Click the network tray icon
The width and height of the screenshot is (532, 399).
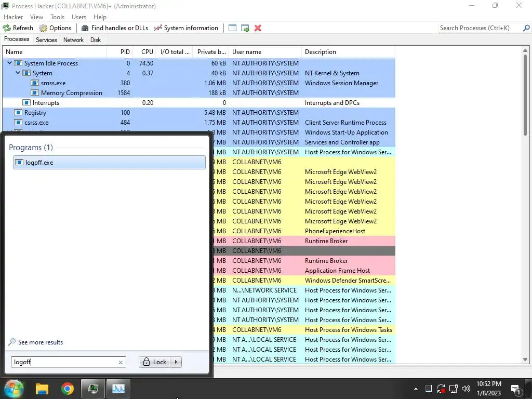tap(454, 389)
